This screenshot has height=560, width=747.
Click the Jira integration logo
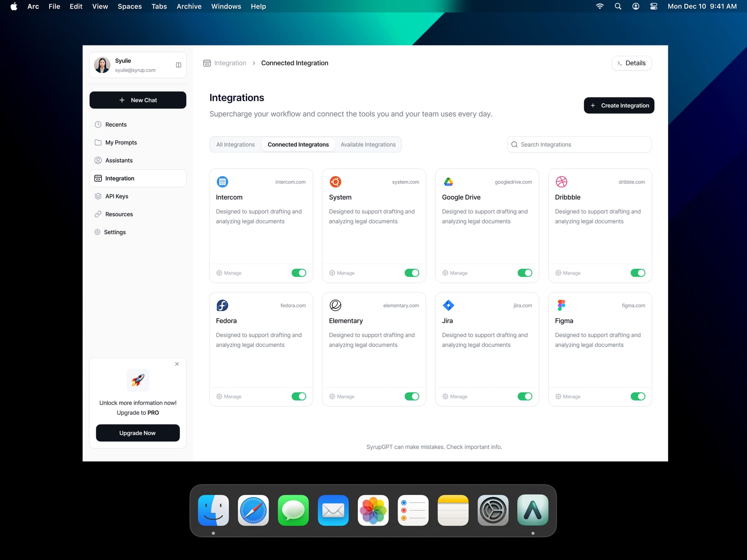pos(448,305)
